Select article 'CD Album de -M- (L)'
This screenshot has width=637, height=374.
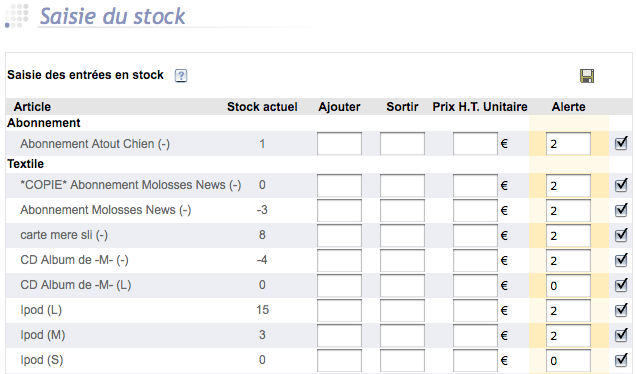coord(76,285)
